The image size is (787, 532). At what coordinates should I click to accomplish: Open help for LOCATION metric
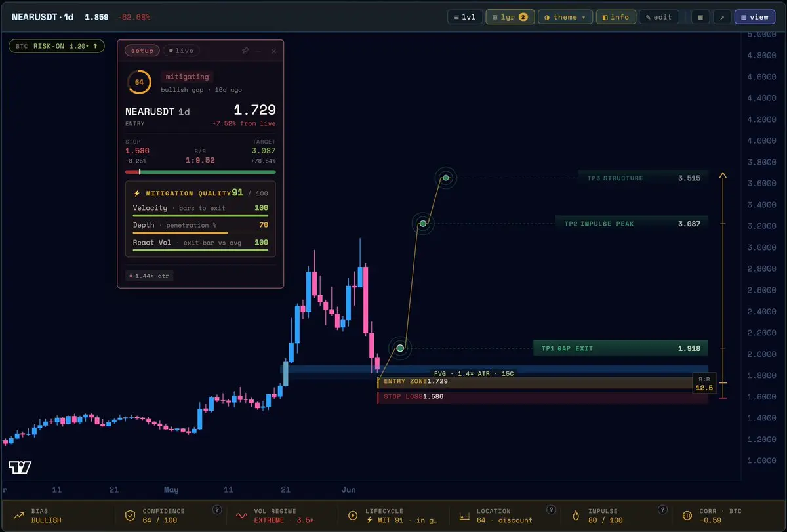[552, 509]
